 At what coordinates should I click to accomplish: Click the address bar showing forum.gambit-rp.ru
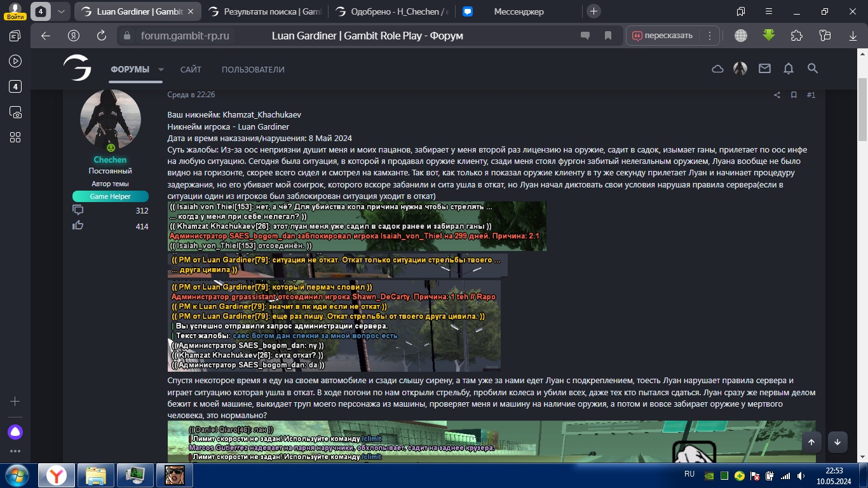[185, 36]
